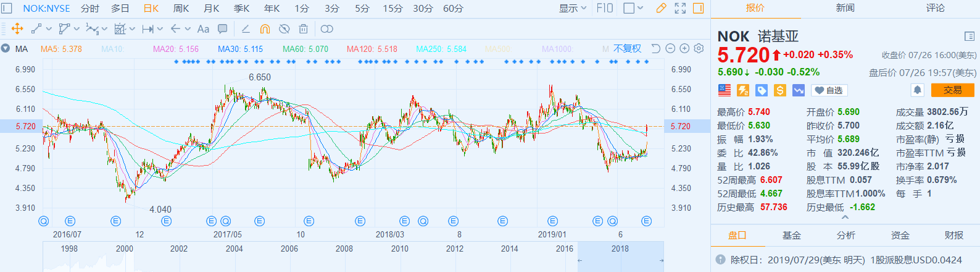Switch to 分时 intraday chart
980x272 pixels.
[90, 8]
